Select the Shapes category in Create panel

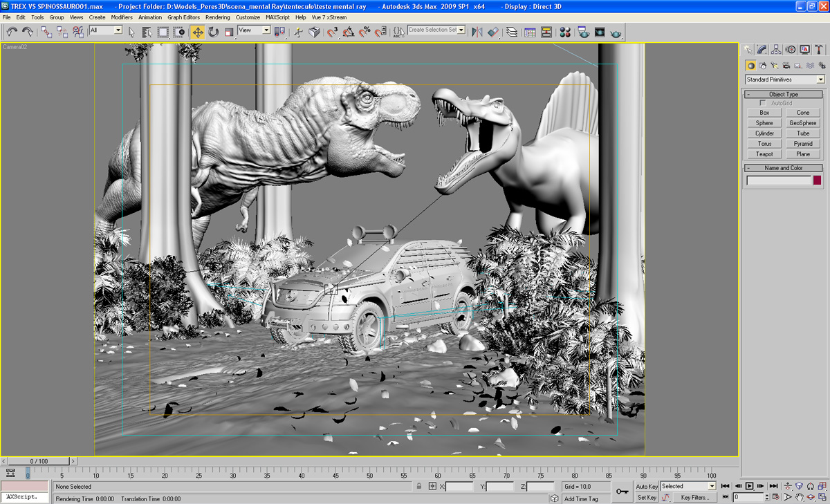pyautogui.click(x=763, y=66)
